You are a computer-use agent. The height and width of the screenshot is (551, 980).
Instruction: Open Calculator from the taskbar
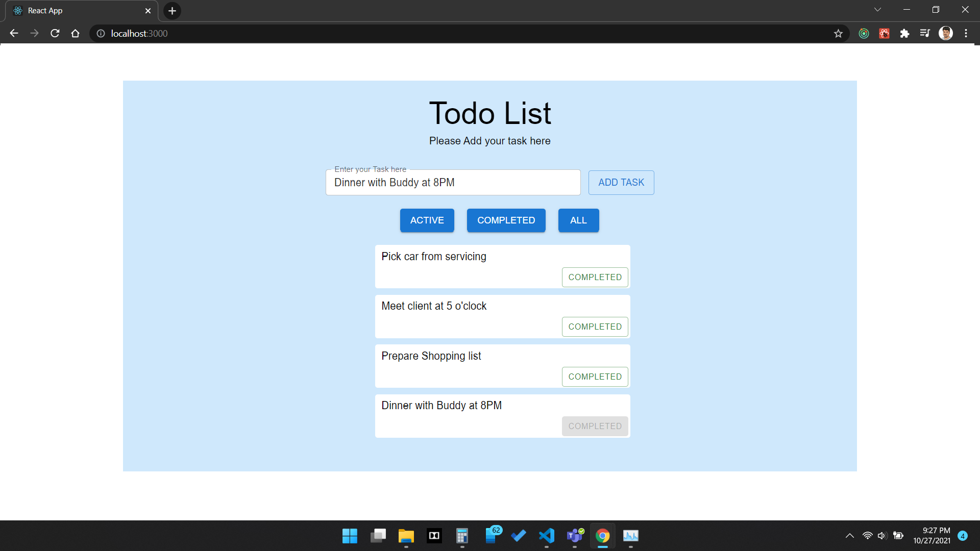[462, 536]
